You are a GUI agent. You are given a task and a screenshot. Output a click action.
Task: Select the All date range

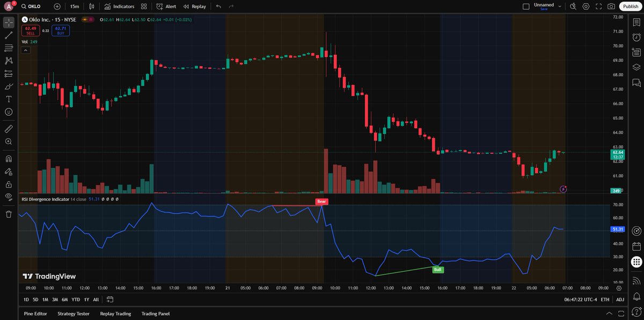point(96,300)
